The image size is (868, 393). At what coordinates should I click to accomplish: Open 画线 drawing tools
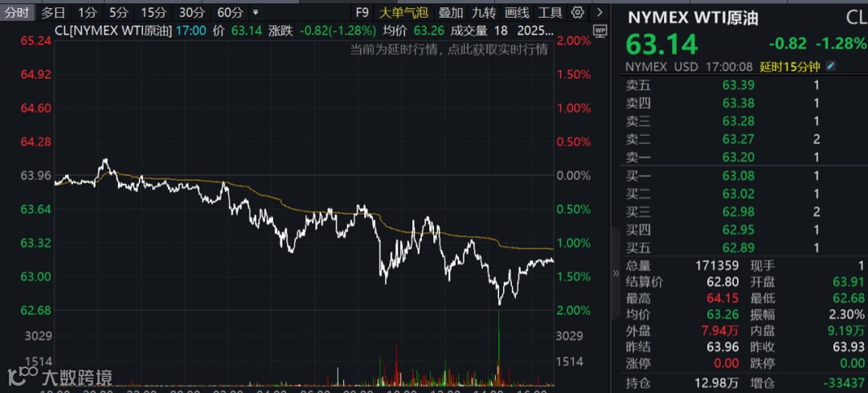pyautogui.click(x=517, y=12)
